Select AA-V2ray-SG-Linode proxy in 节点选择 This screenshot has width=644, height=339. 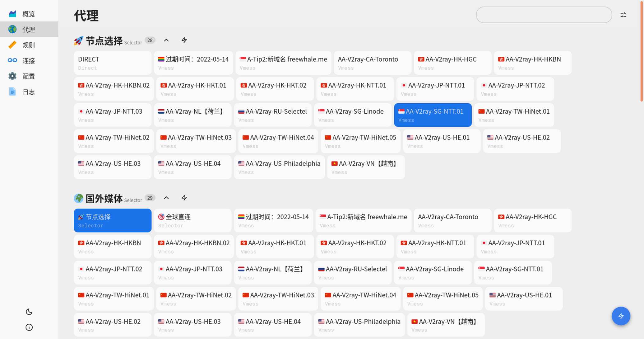[x=353, y=115]
